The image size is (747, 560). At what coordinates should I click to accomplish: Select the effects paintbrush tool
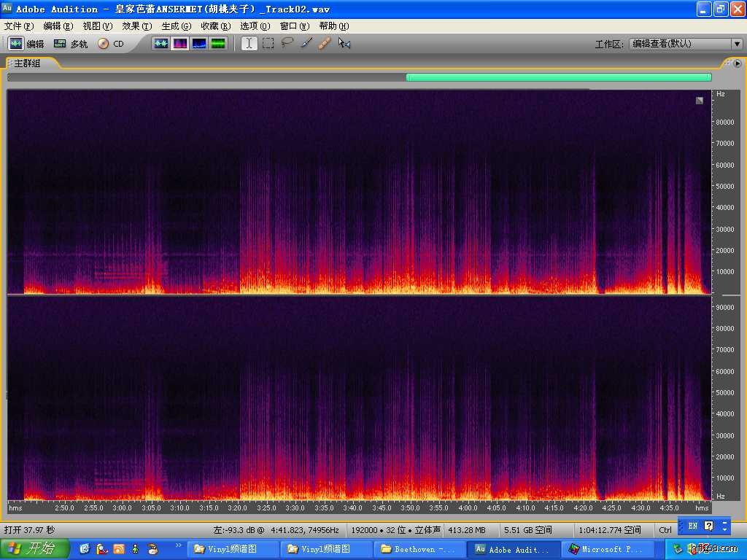click(x=306, y=44)
